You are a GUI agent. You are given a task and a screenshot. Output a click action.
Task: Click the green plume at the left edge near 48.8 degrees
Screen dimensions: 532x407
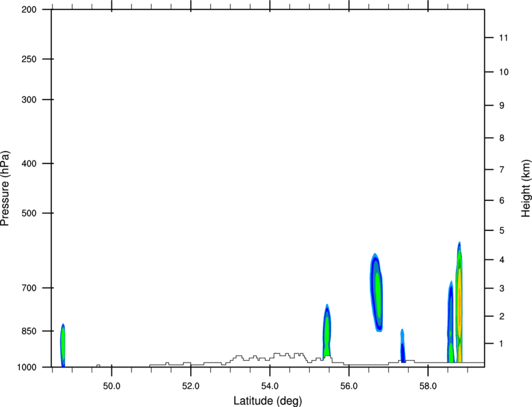(63, 346)
